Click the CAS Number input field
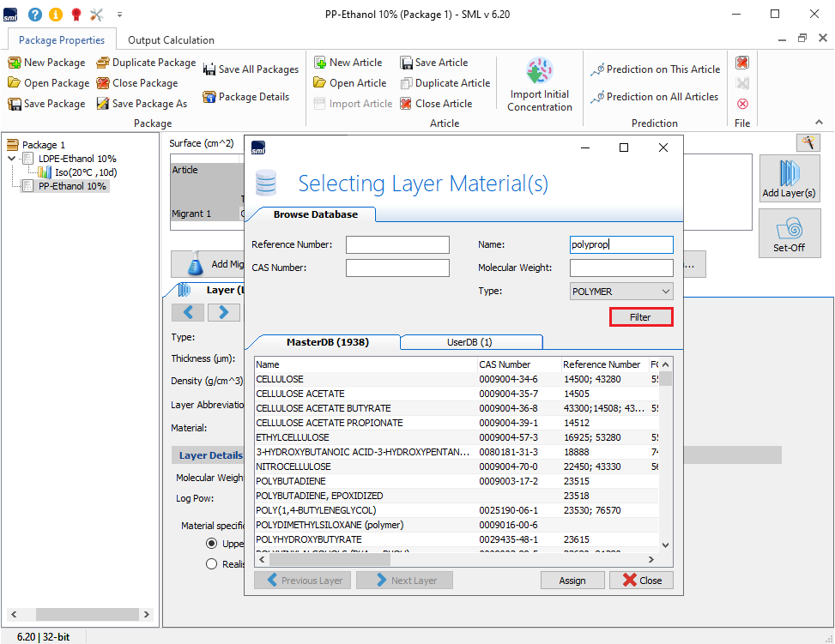835x644 pixels. click(x=397, y=268)
